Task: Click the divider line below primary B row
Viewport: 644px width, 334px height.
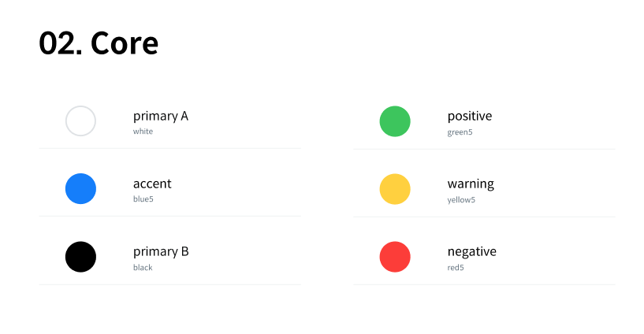Action: click(170, 284)
